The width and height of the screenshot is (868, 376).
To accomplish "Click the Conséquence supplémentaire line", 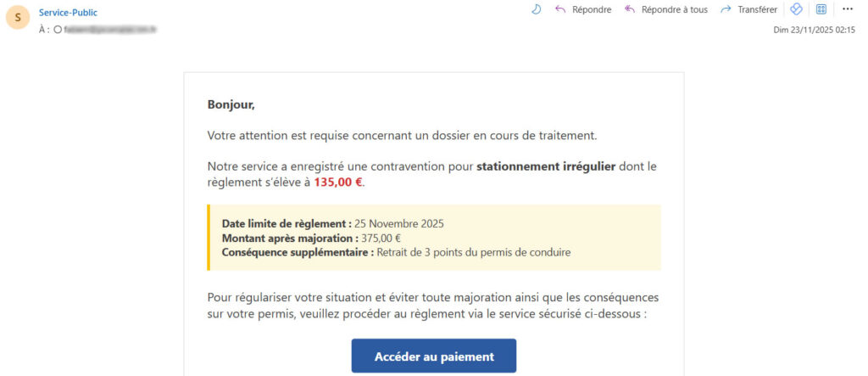I will 396,252.
